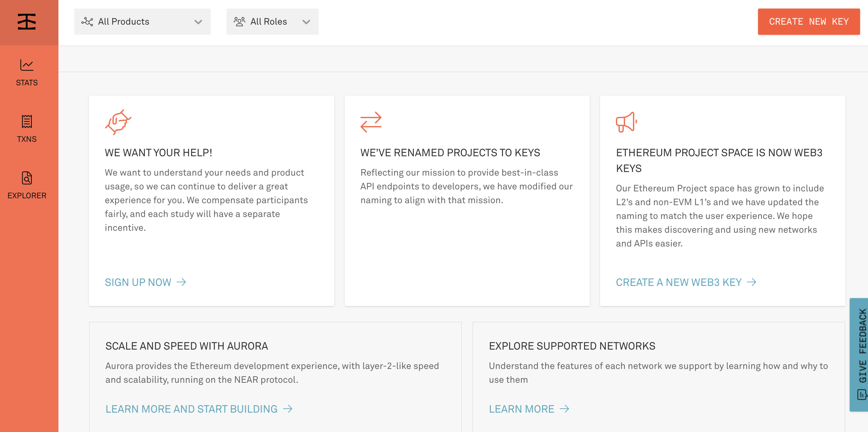Click the Create New Key button
The height and width of the screenshot is (432, 868).
809,22
